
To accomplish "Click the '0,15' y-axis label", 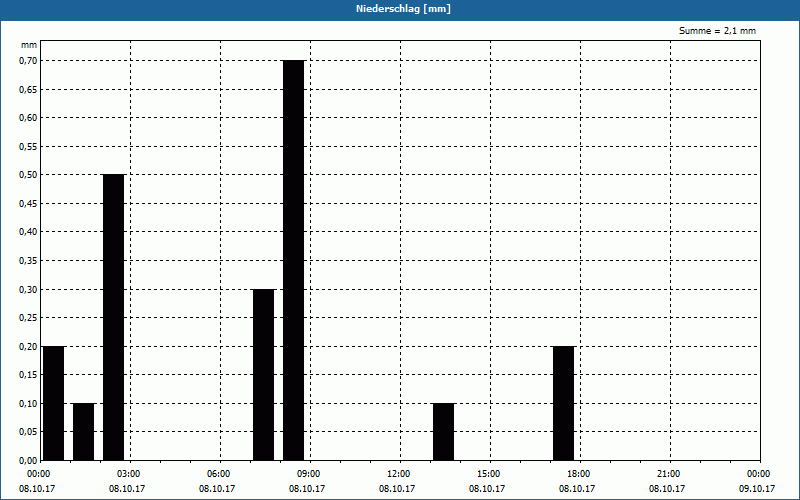I will tap(28, 375).
